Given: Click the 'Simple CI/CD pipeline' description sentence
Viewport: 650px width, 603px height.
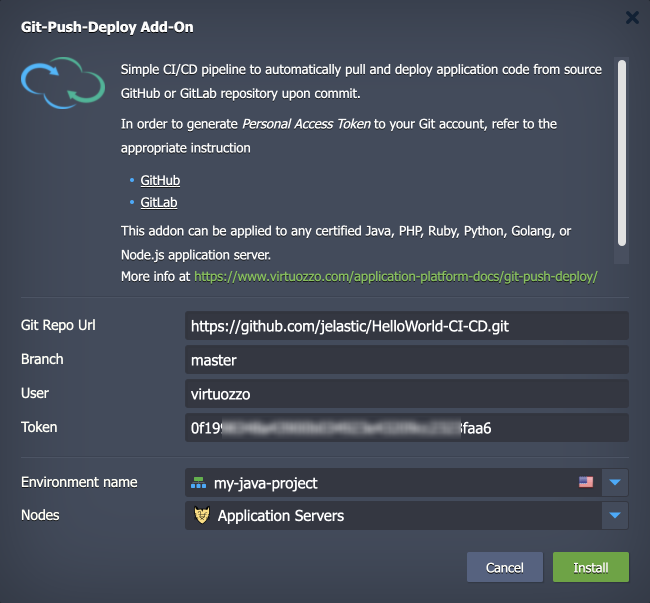Looking at the screenshot, I should pyautogui.click(x=361, y=81).
